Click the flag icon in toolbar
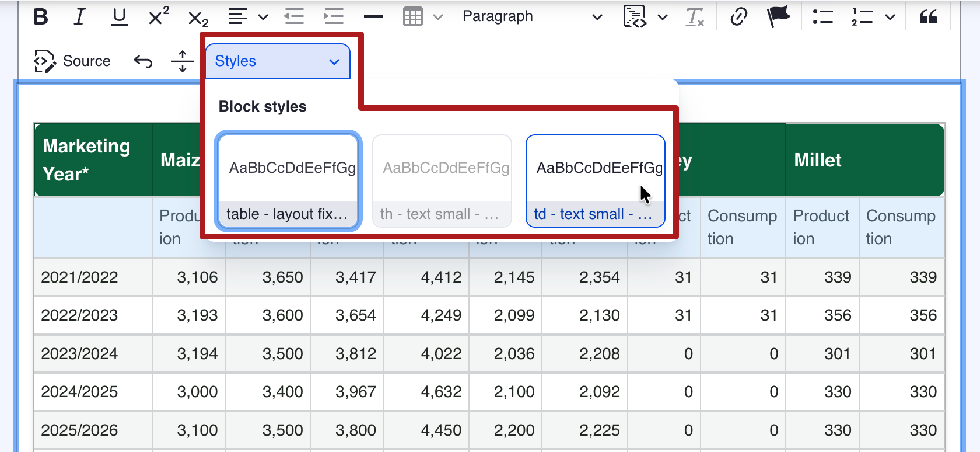The height and width of the screenshot is (452, 980). [779, 17]
